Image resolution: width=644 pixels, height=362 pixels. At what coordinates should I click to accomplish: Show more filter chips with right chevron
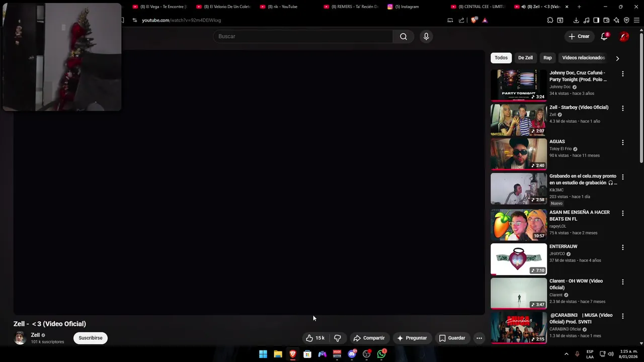pos(617,58)
